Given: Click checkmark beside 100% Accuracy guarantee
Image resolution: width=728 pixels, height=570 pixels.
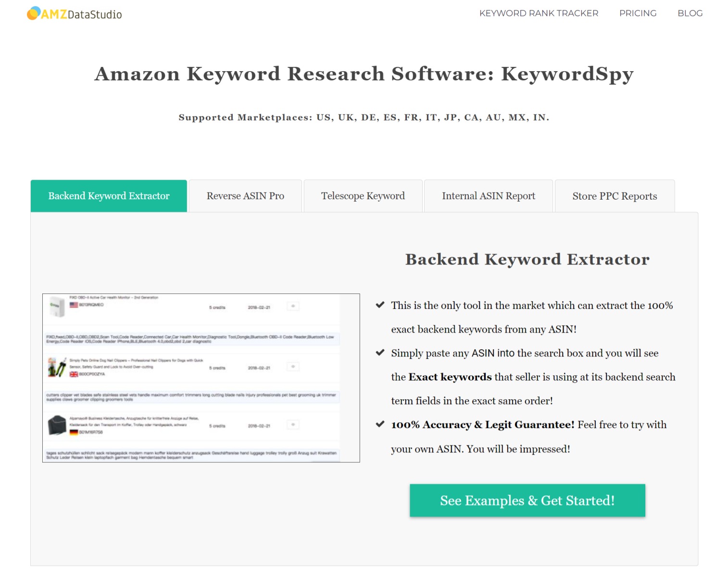Looking at the screenshot, I should [x=380, y=424].
